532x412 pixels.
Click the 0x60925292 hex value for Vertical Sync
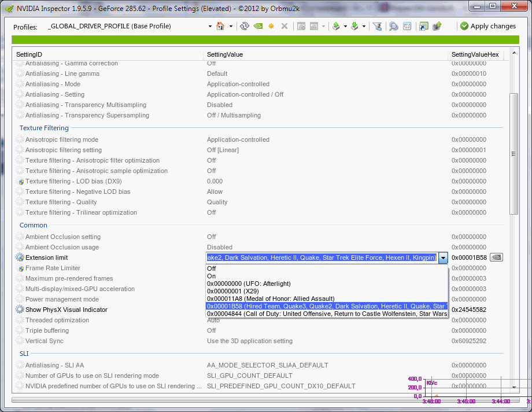[469, 341]
